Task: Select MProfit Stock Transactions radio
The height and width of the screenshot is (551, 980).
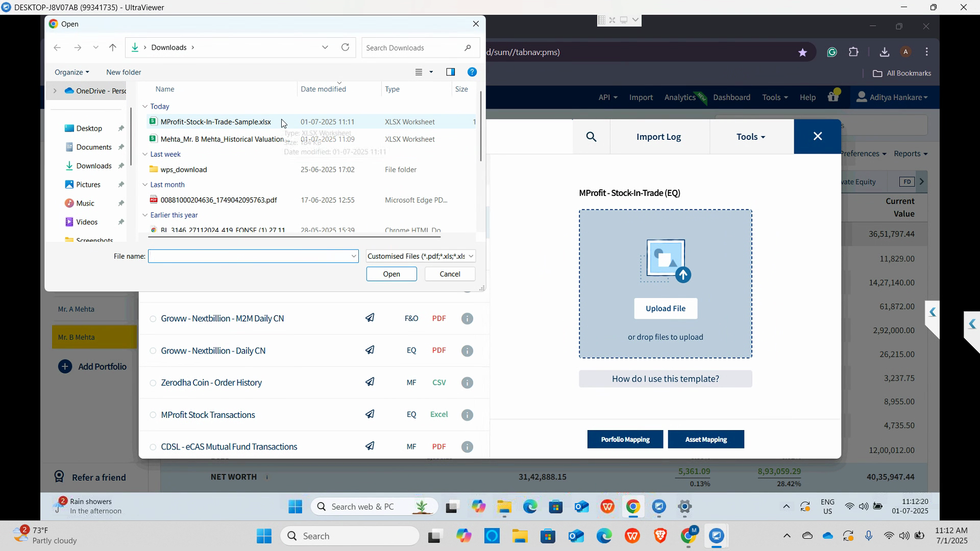Action: click(x=153, y=415)
